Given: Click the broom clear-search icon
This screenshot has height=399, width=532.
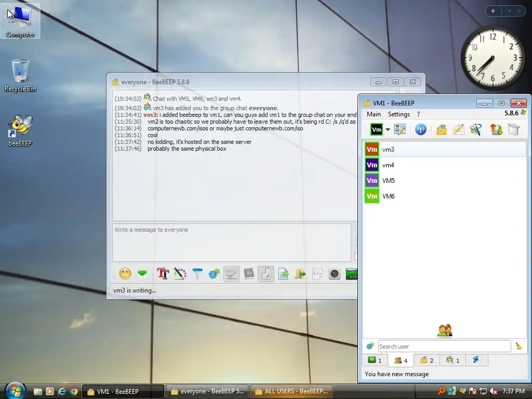Looking at the screenshot, I should [x=519, y=346].
